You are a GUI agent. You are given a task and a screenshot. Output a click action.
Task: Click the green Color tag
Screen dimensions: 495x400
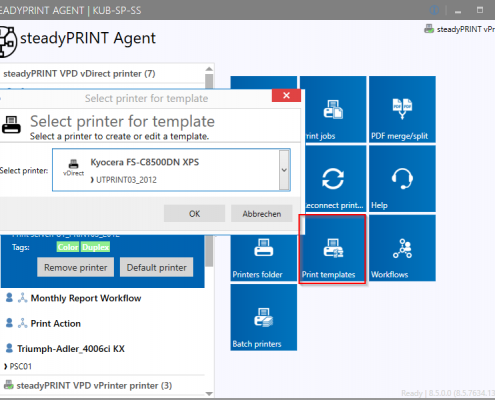pyautogui.click(x=68, y=247)
